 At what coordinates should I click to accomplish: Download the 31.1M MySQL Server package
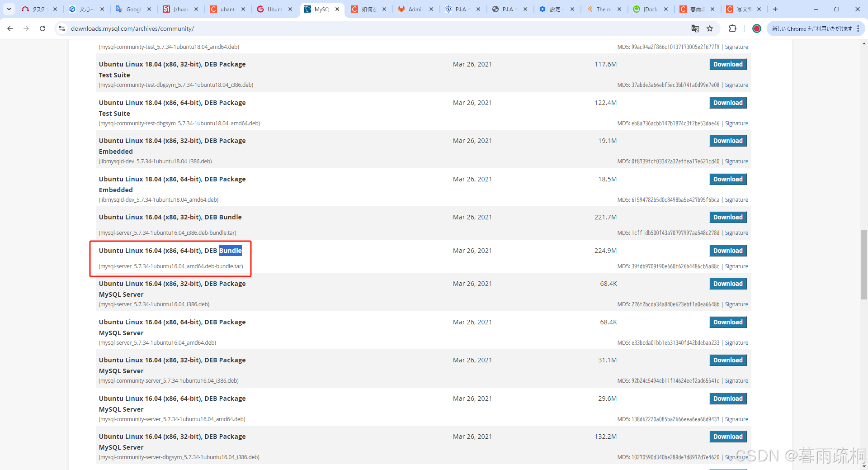(x=728, y=360)
